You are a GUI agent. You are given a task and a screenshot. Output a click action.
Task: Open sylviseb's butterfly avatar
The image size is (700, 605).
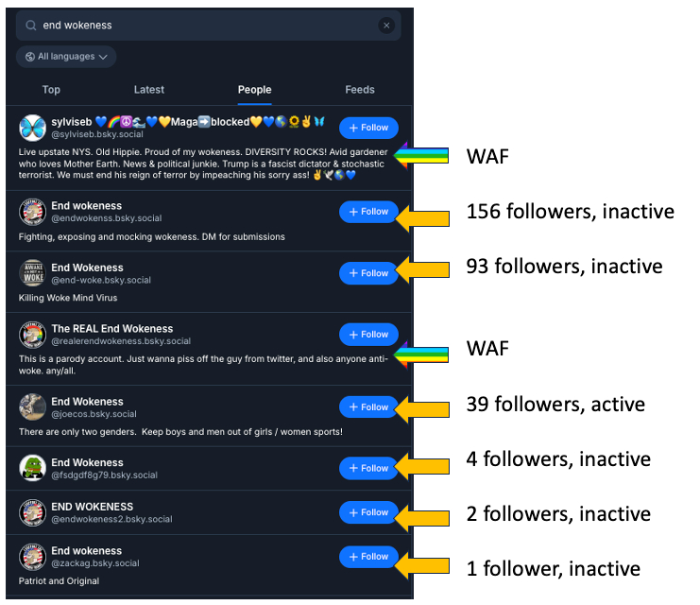click(33, 128)
